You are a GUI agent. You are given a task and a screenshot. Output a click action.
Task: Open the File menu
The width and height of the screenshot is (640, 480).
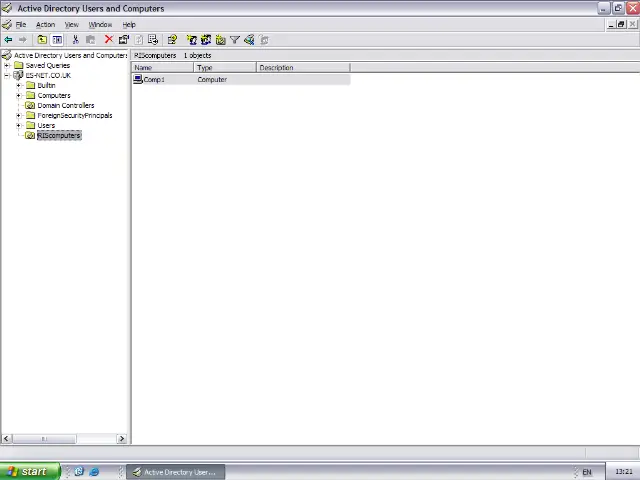[x=21, y=24]
